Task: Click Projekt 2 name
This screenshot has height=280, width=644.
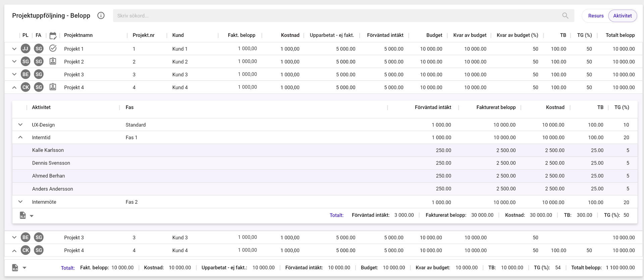Action: (74, 62)
